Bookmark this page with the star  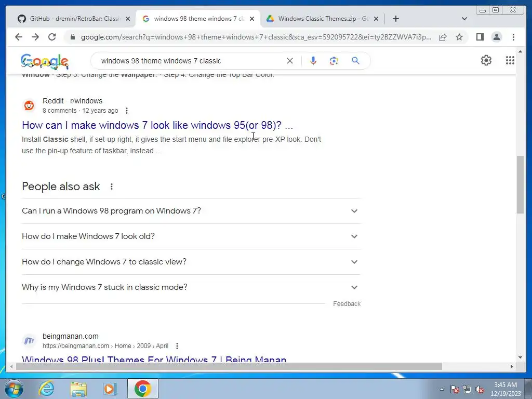coord(459,37)
